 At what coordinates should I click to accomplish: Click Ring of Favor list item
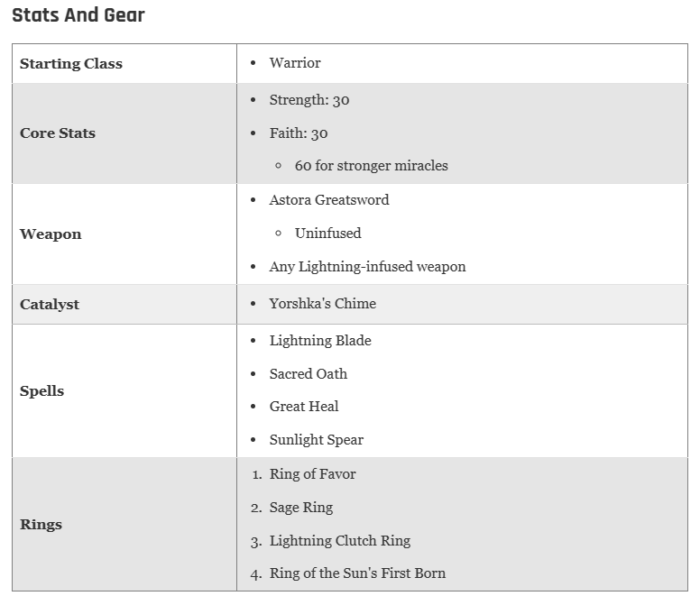pos(312,473)
